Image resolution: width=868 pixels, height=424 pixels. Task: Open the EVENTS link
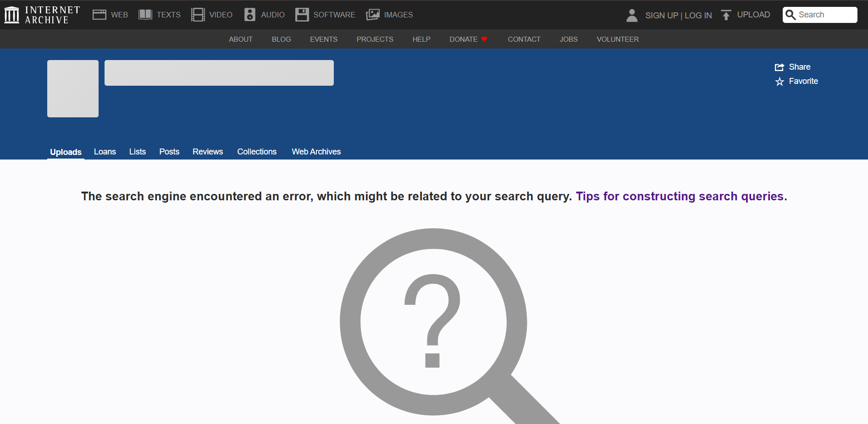pyautogui.click(x=324, y=39)
